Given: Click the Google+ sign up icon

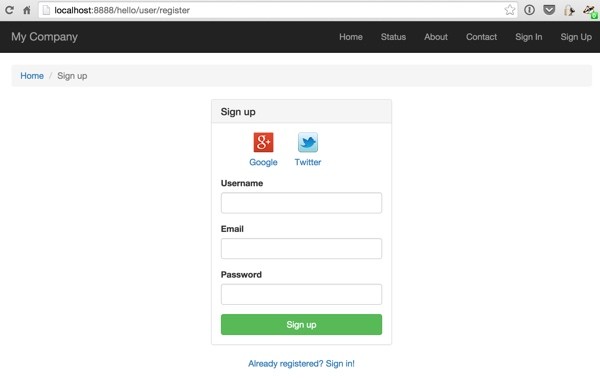Looking at the screenshot, I should 263,142.
